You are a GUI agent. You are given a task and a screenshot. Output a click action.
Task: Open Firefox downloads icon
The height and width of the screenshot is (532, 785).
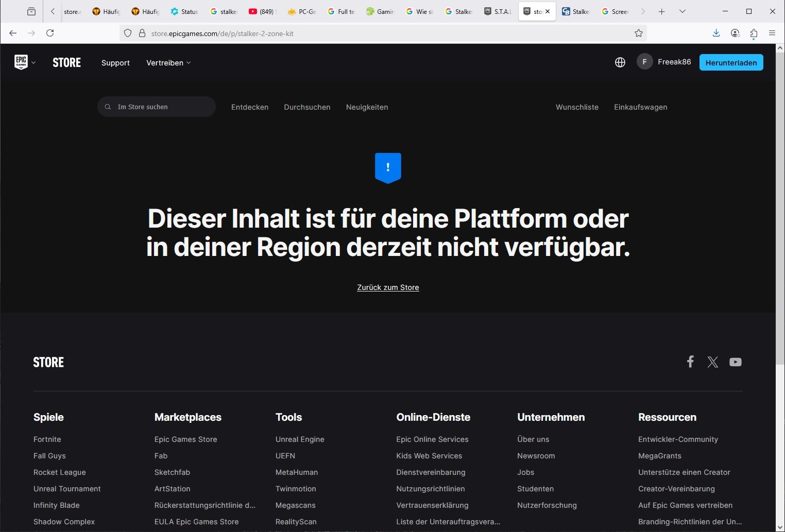716,33
